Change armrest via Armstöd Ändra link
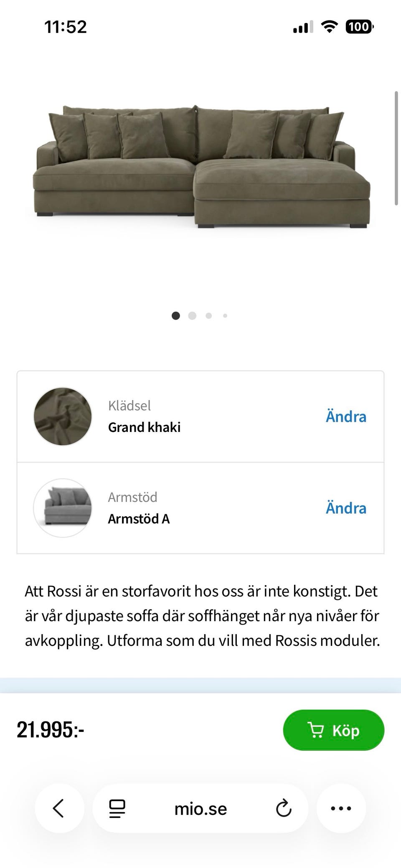 click(346, 508)
